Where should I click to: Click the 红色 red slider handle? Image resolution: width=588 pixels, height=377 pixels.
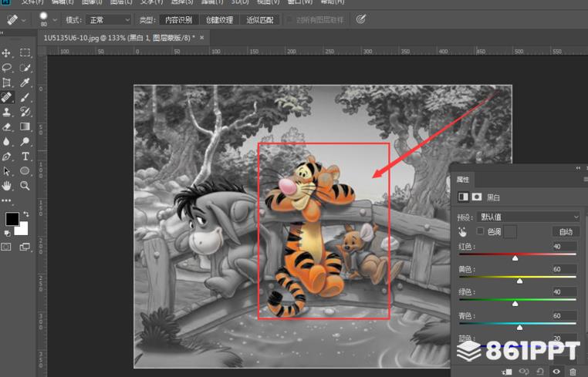[515, 258]
